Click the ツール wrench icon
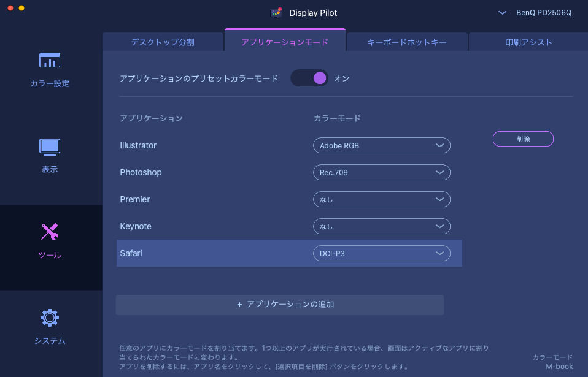The image size is (588, 377). pos(50,232)
